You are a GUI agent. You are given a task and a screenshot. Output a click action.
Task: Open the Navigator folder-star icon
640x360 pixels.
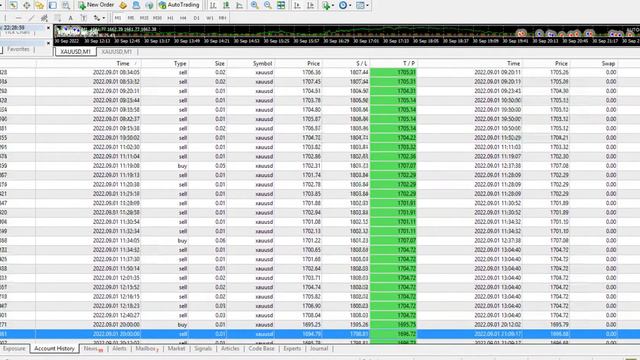tap(40, 5)
